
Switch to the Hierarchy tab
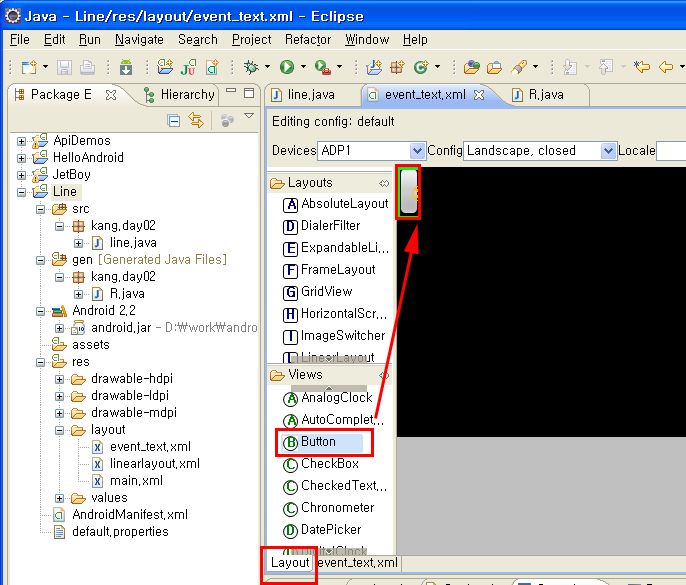click(x=179, y=95)
